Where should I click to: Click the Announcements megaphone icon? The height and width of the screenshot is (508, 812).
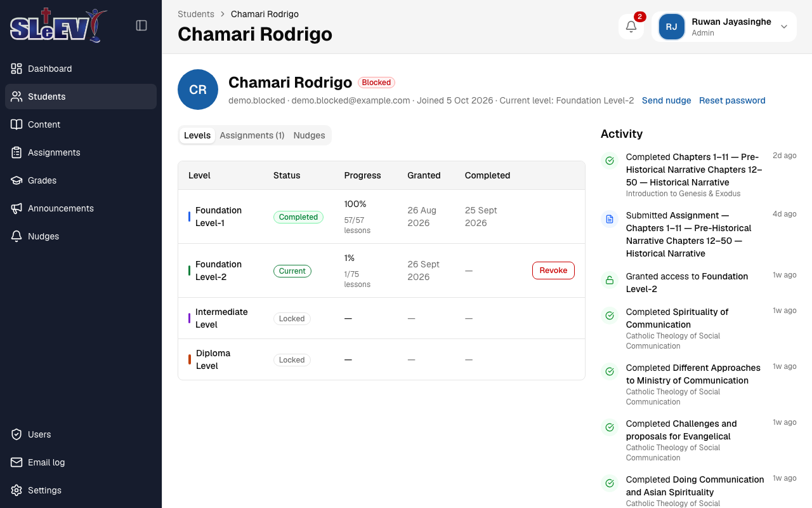pyautogui.click(x=16, y=208)
